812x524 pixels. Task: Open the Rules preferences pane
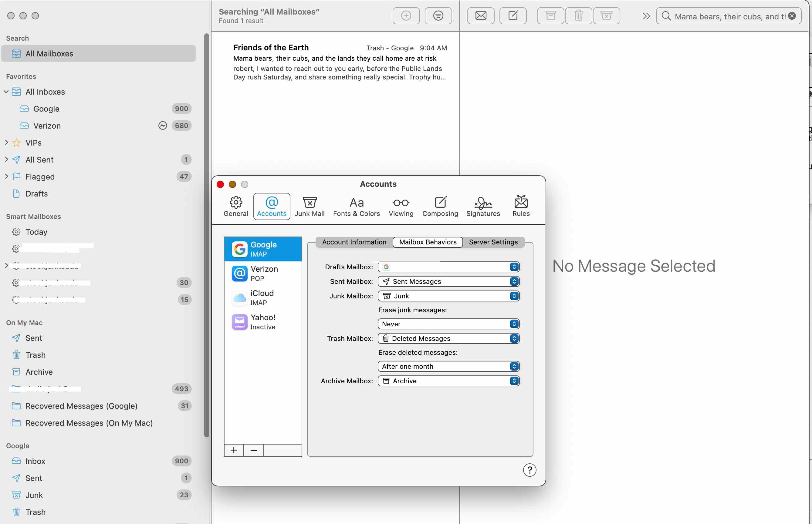[x=521, y=206]
